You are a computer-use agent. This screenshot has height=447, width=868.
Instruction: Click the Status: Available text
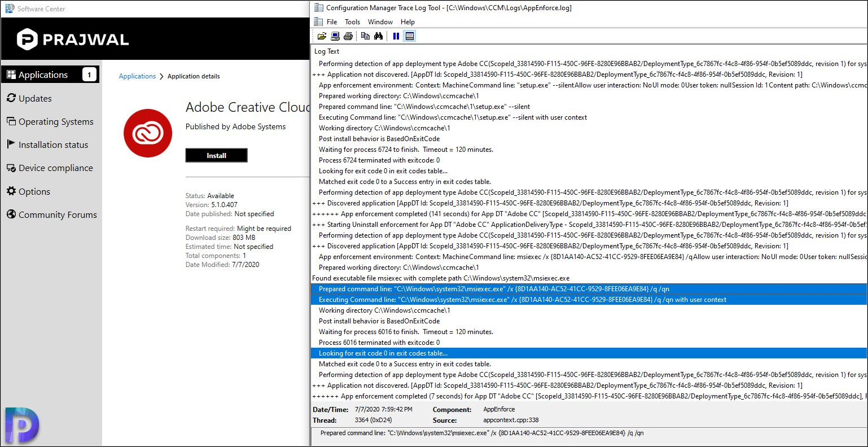tap(210, 196)
